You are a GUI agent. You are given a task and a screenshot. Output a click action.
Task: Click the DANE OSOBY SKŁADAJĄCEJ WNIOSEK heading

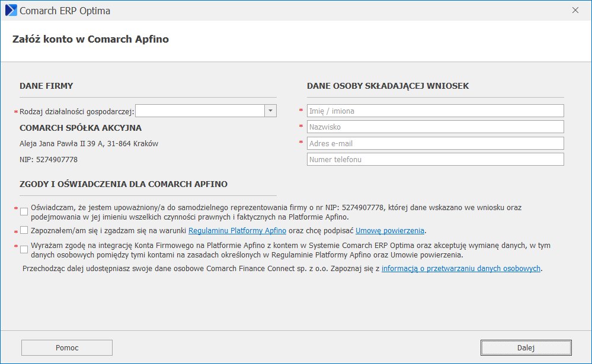coord(388,86)
